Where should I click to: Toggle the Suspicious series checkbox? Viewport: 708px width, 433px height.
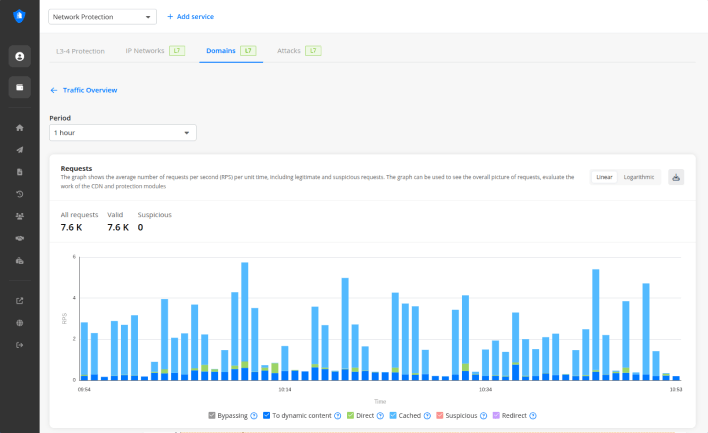[x=438, y=416]
